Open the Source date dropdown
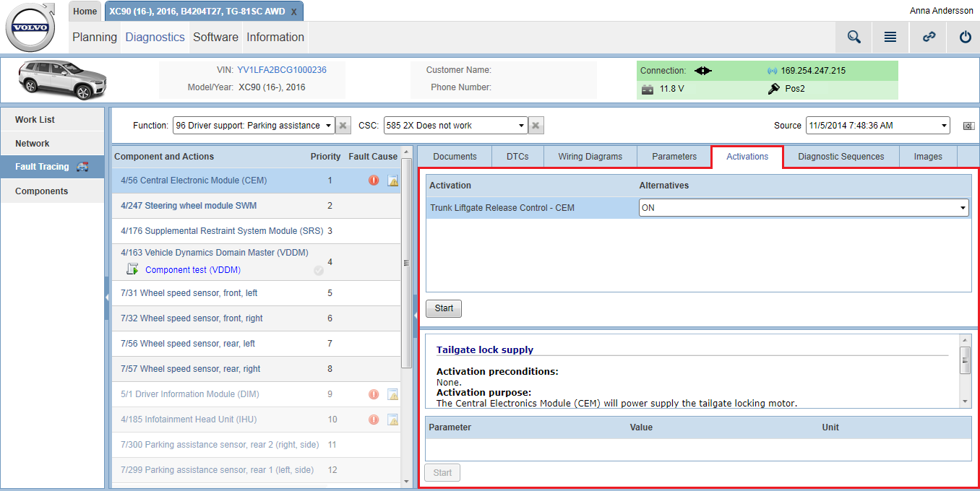 [x=878, y=126]
